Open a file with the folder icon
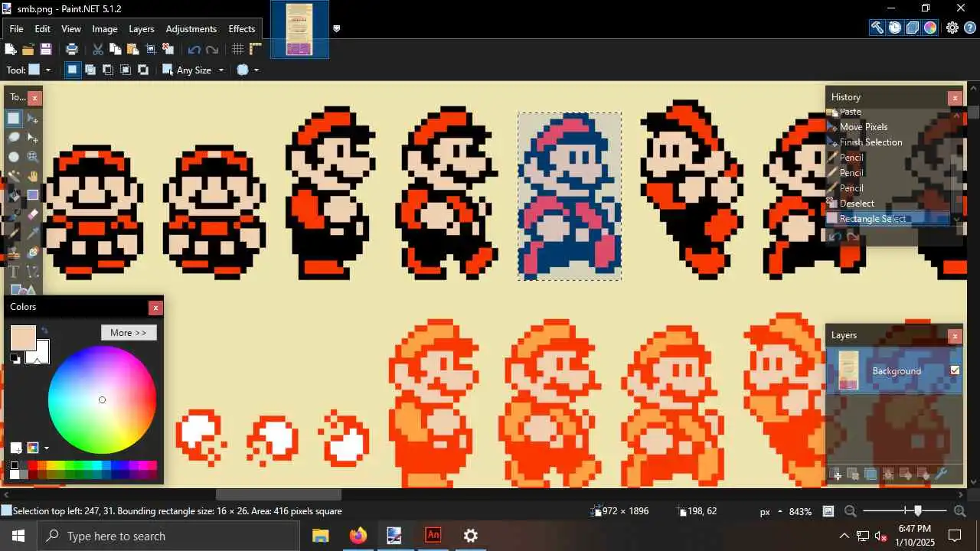Image resolution: width=980 pixels, height=551 pixels. point(28,49)
